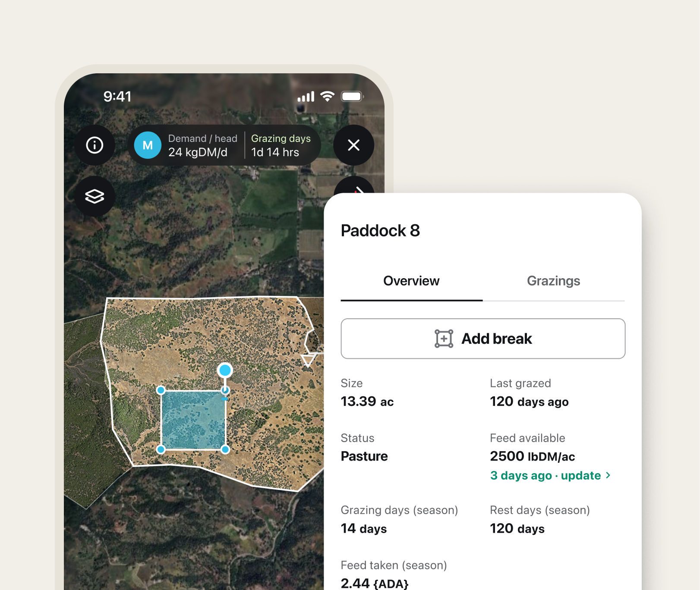Click the 120 days rest days value
This screenshot has height=590, width=700.
tap(517, 528)
